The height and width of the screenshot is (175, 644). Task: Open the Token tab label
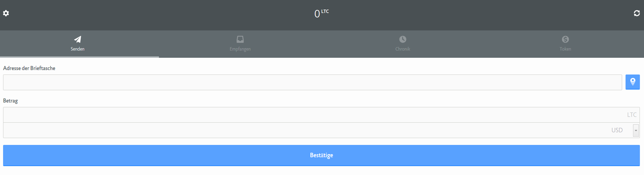coord(565,49)
